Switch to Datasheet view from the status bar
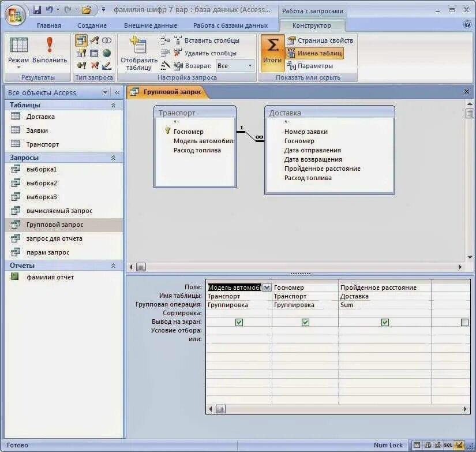Screen dimensions: 476x452 (417, 445)
